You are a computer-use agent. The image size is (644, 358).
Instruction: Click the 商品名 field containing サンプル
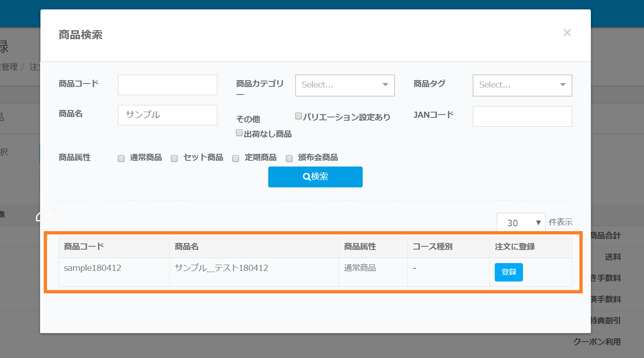[x=168, y=115]
